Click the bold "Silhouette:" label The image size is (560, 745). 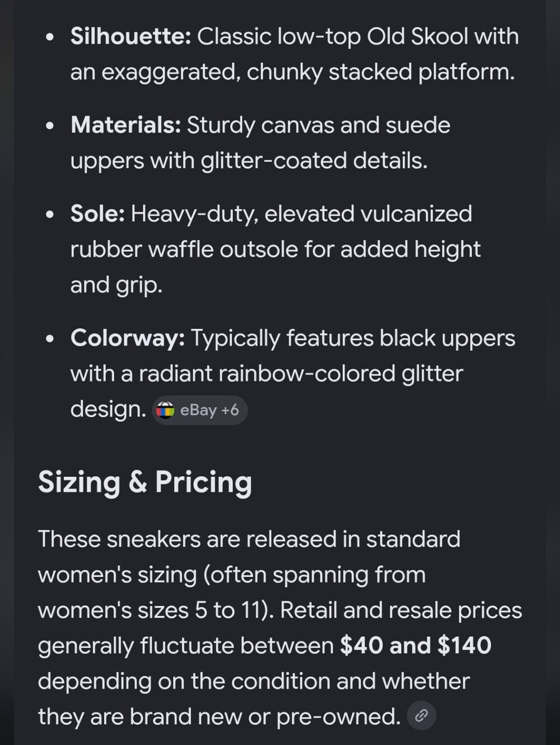130,37
